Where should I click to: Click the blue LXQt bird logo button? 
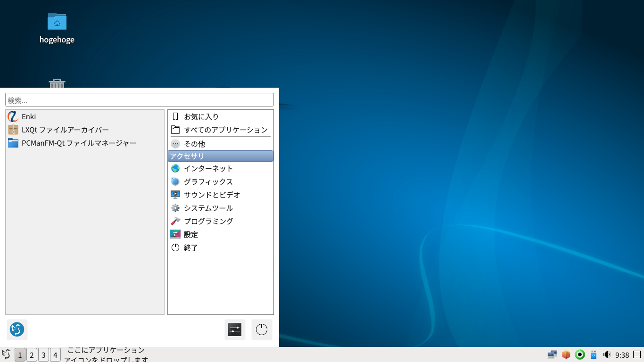pyautogui.click(x=17, y=329)
